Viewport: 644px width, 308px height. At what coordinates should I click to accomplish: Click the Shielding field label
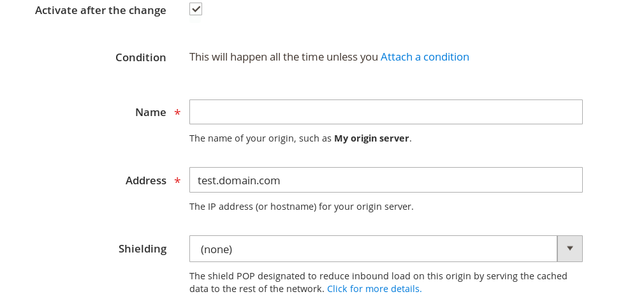tap(142, 249)
